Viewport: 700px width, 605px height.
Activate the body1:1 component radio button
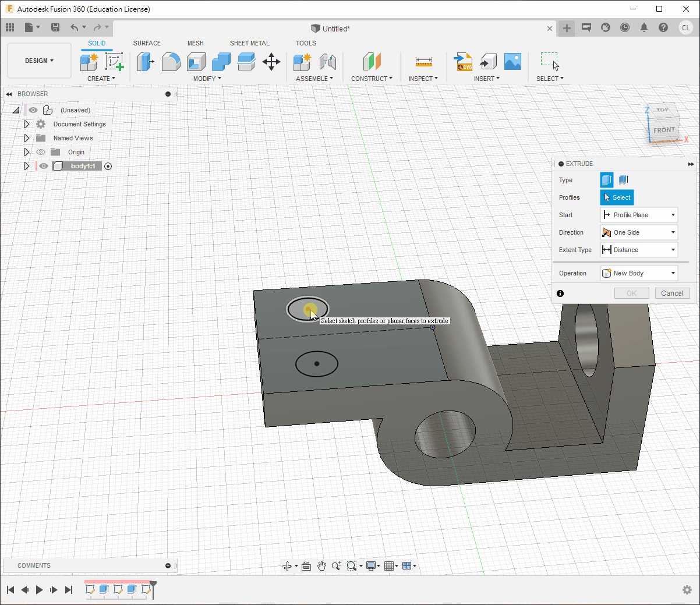[x=108, y=166]
